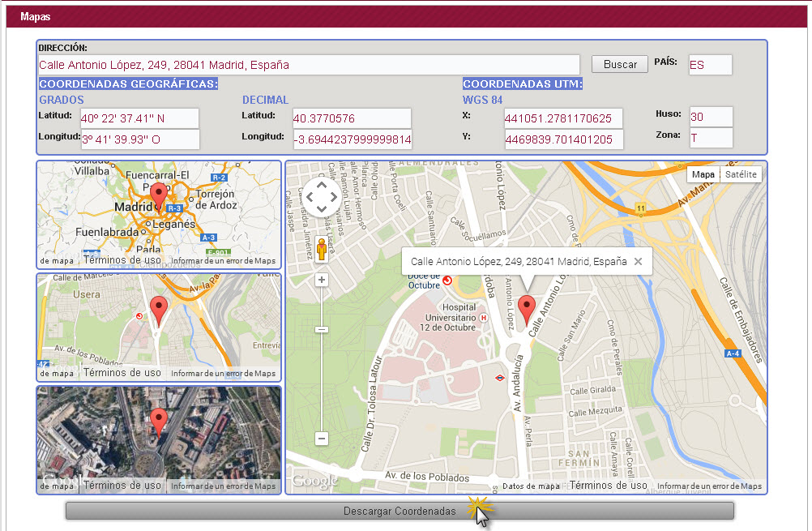Click the red marker on the Usera map

[x=159, y=310]
